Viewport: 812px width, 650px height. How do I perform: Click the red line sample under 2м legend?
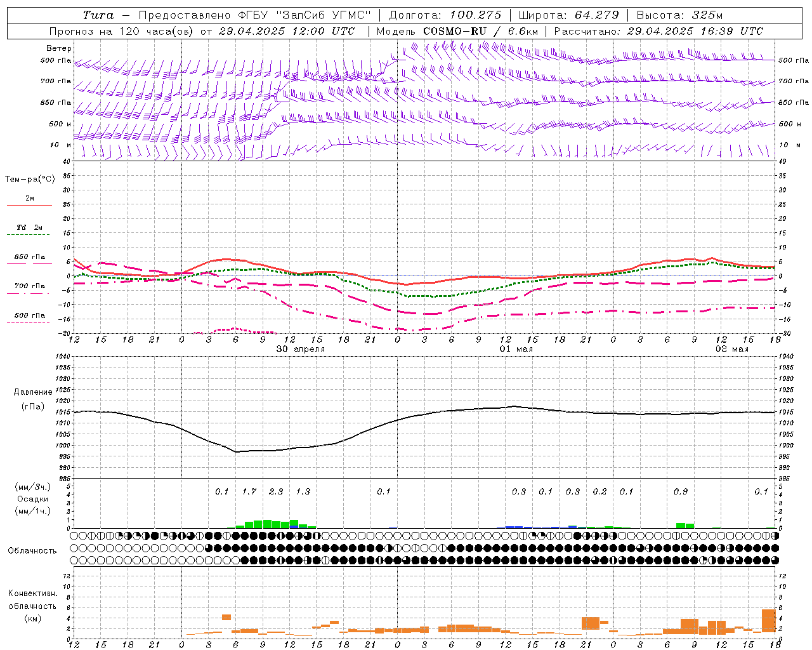[x=29, y=205]
